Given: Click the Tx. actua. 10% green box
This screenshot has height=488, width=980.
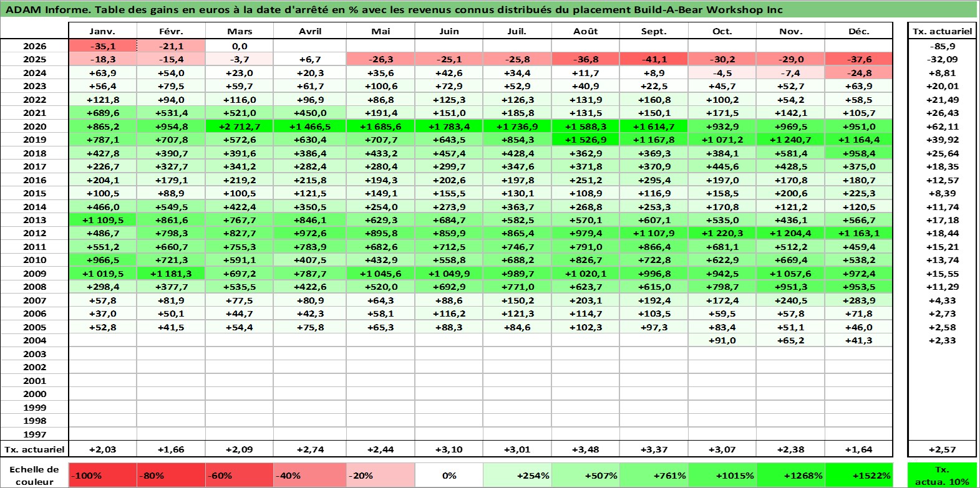Looking at the screenshot, I should pos(942,475).
